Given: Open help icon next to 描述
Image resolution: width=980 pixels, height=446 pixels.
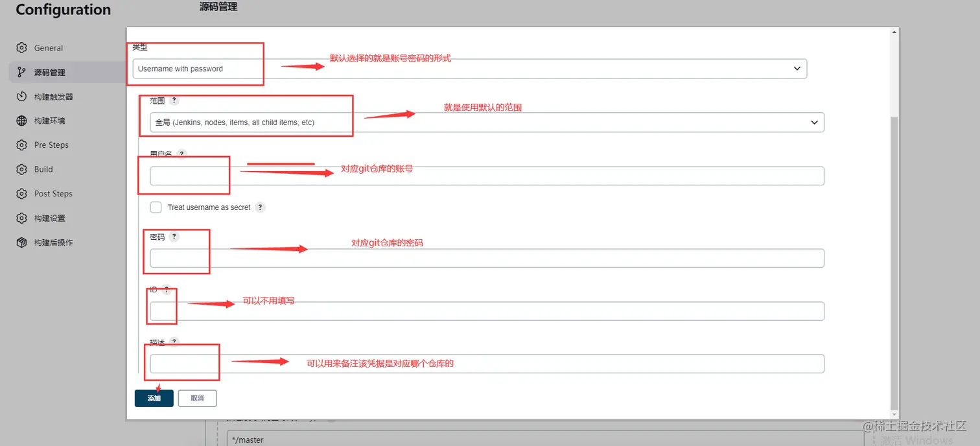Looking at the screenshot, I should [174, 342].
